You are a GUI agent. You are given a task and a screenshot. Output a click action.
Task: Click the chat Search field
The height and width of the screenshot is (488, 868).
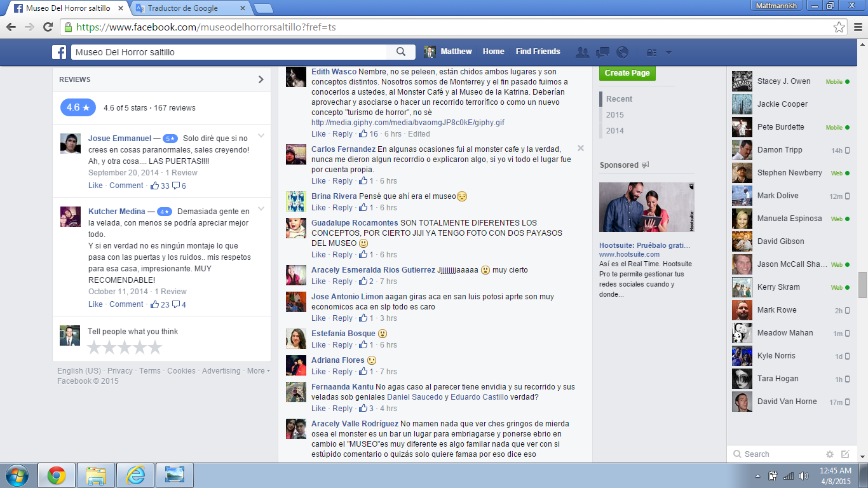point(775,454)
